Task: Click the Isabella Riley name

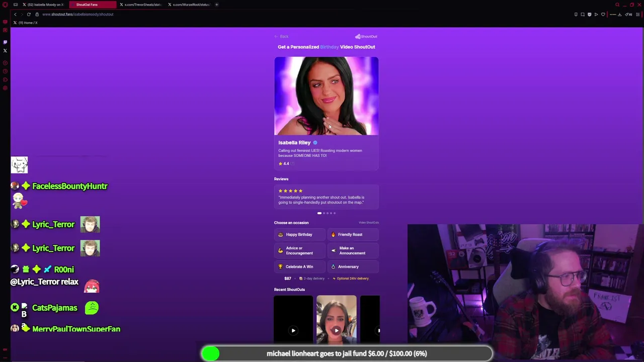Action: (294, 143)
